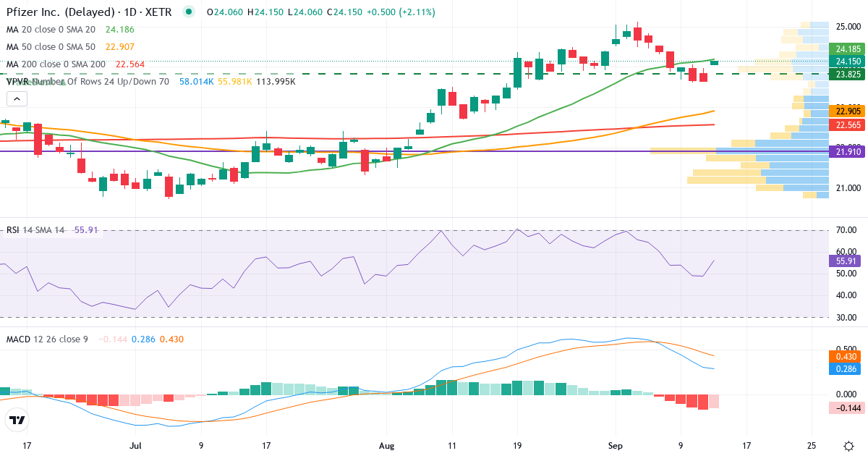Click the VPVR down volume 55.981K
This screenshot has width=868, height=456.
[234, 82]
